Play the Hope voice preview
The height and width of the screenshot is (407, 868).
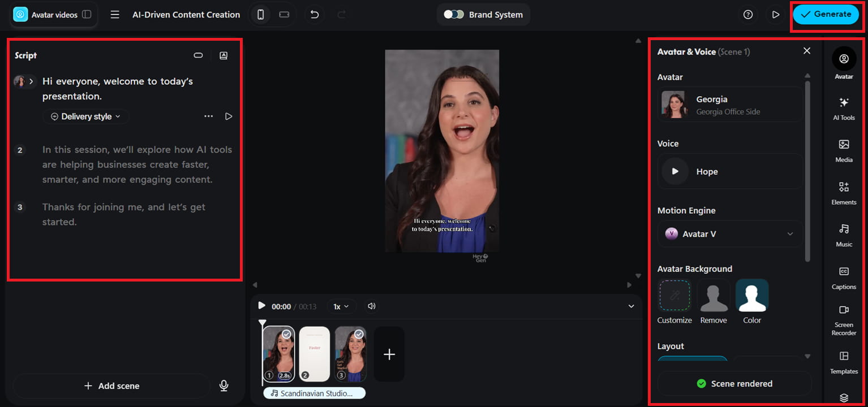point(675,171)
